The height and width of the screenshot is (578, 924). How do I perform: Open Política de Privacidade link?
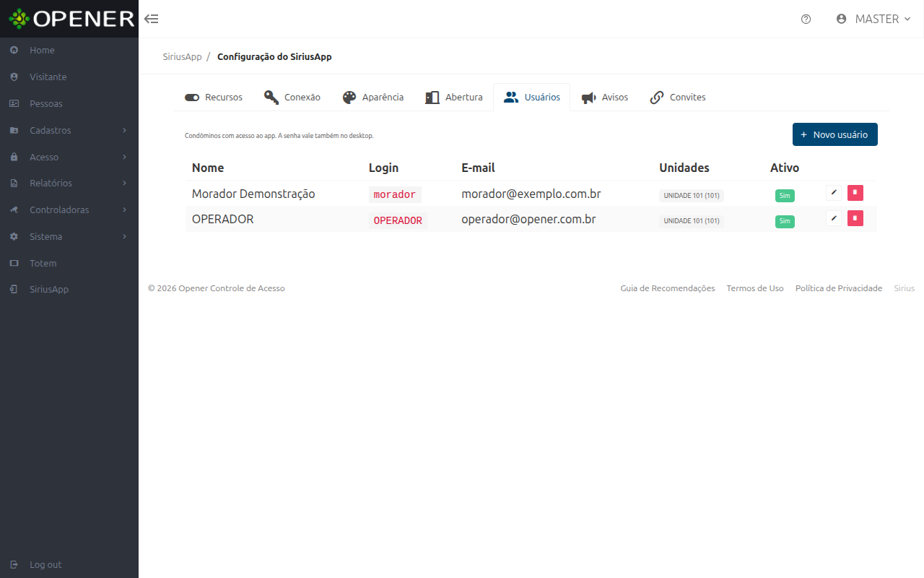(839, 288)
